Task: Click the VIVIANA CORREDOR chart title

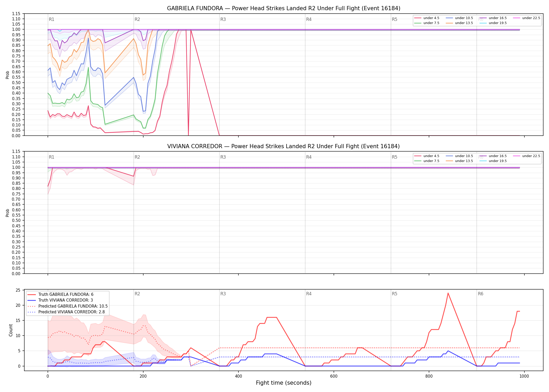Action: tap(284, 146)
